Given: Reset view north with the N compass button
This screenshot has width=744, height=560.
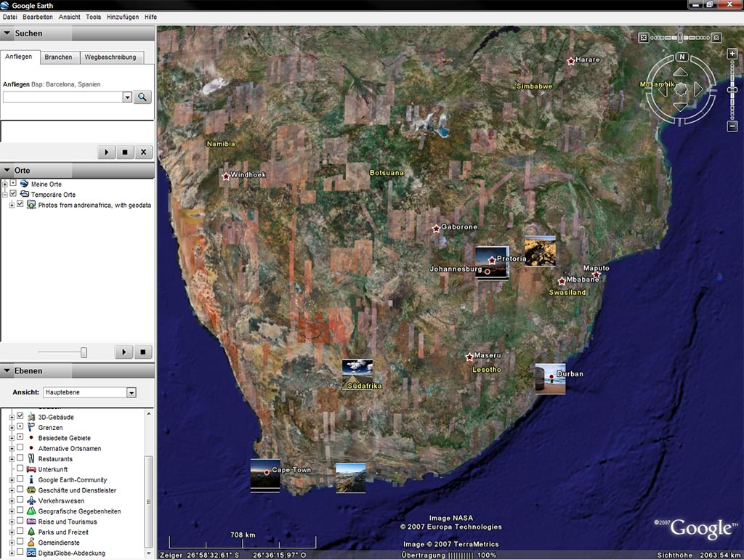Looking at the screenshot, I should [682, 57].
